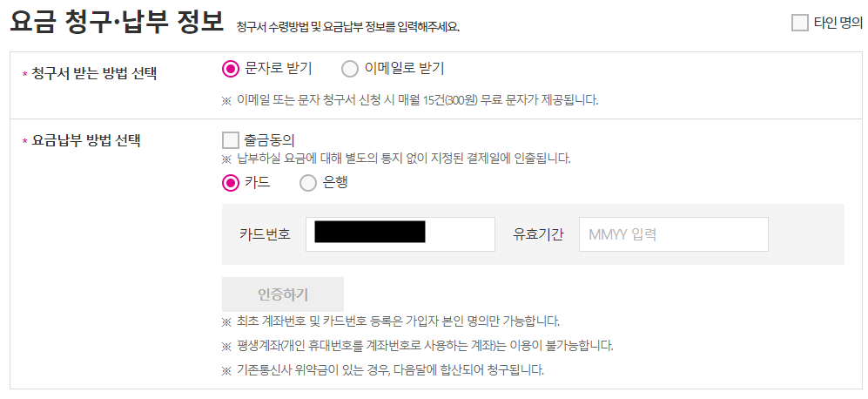Focus the 카드번호 input field

pos(400,234)
